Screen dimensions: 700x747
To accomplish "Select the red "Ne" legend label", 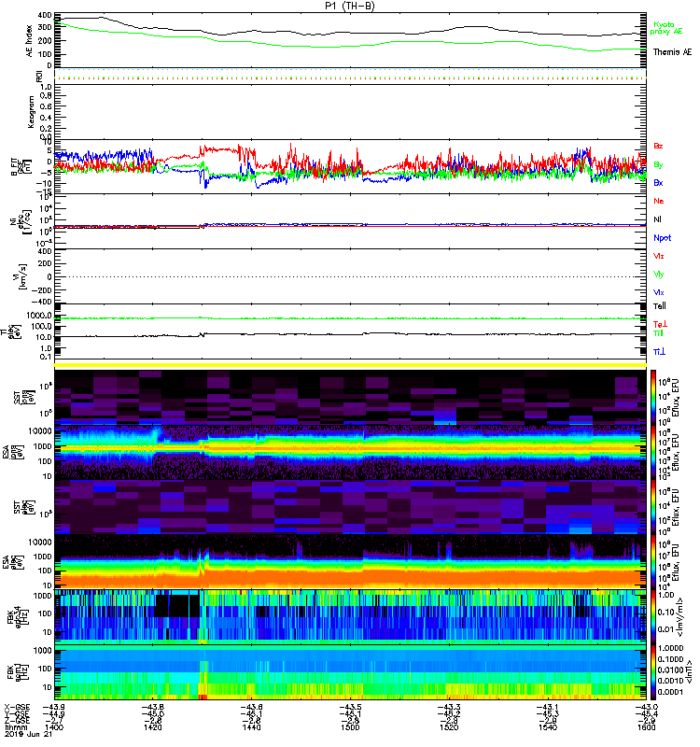I will 659,201.
